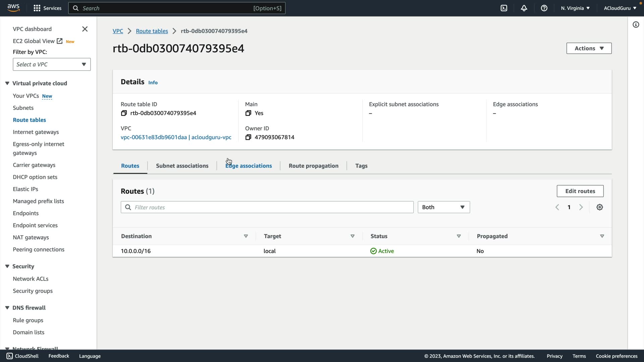The image size is (644, 362).
Task: Open the notifications bell
Action: point(524,8)
